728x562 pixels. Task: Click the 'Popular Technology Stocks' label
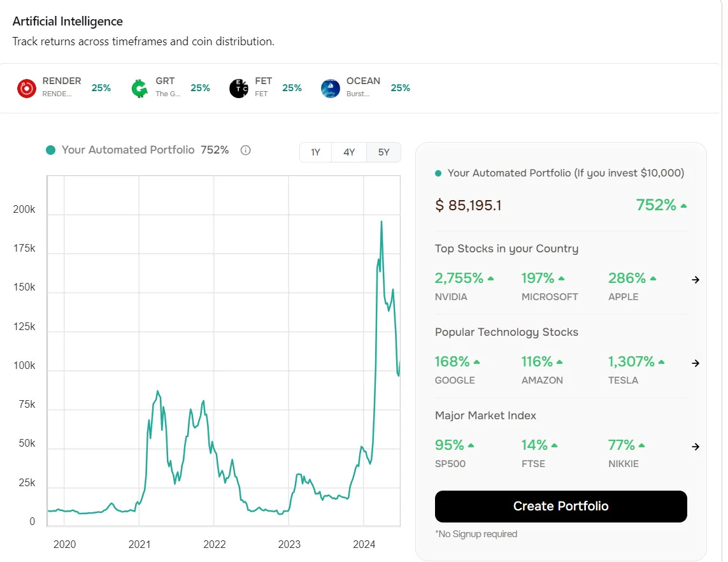pyautogui.click(x=506, y=332)
